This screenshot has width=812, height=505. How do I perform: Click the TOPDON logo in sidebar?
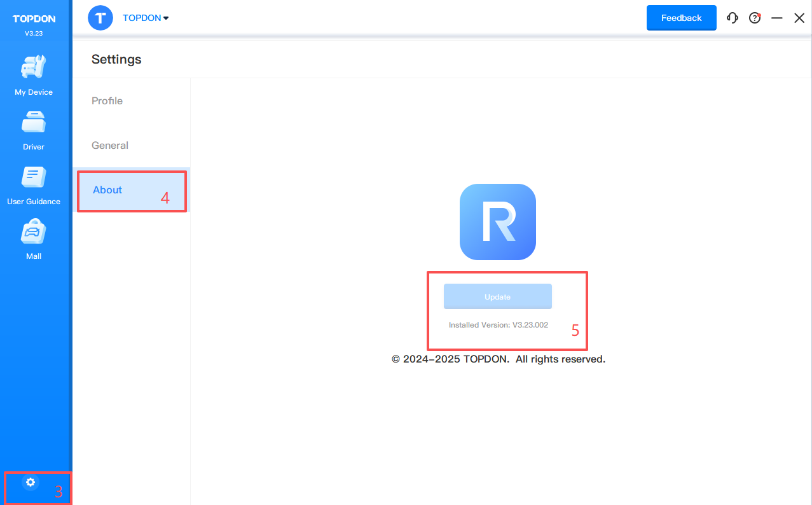pos(34,19)
